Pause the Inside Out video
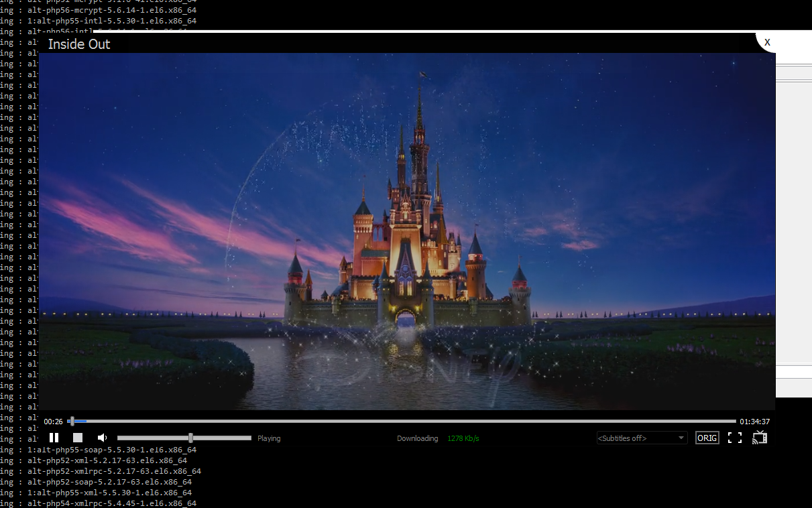The width and height of the screenshot is (812, 508). (x=54, y=438)
